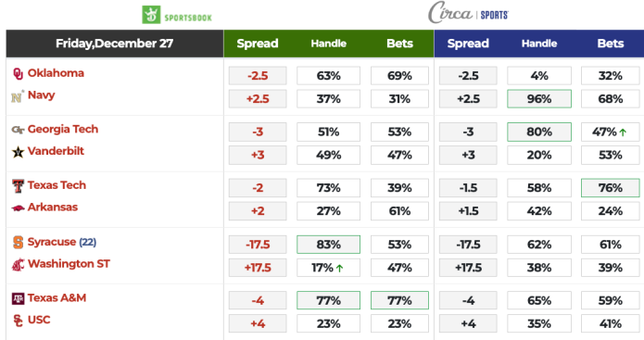The width and height of the screenshot is (644, 340).
Task: Click the Friday, December 27 date header
Action: click(x=115, y=44)
